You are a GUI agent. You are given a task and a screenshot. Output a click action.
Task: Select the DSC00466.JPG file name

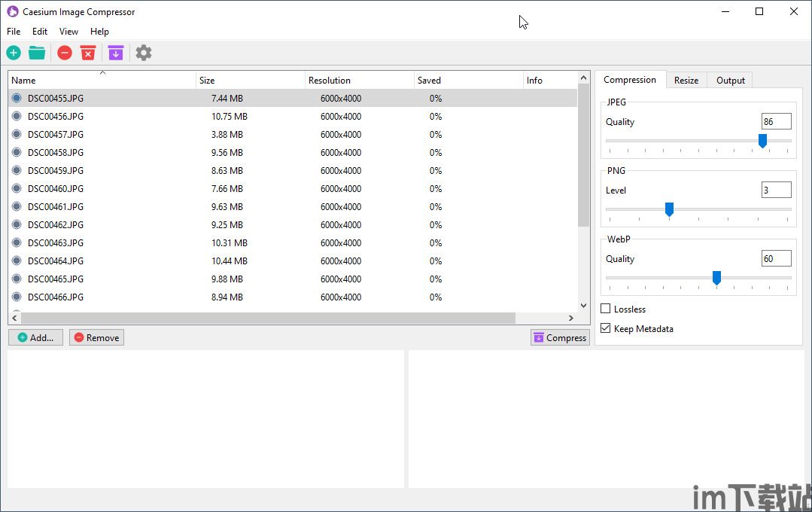(56, 297)
